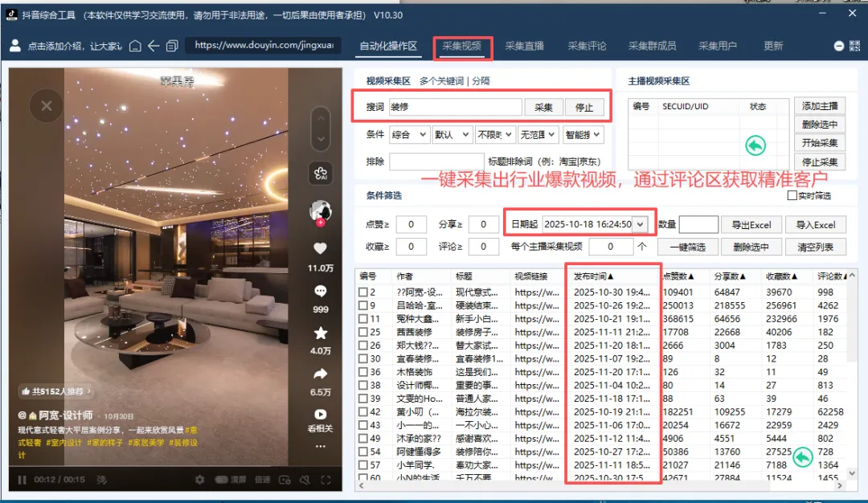Click the 导出Excel button
The image size is (868, 503).
pyautogui.click(x=751, y=224)
